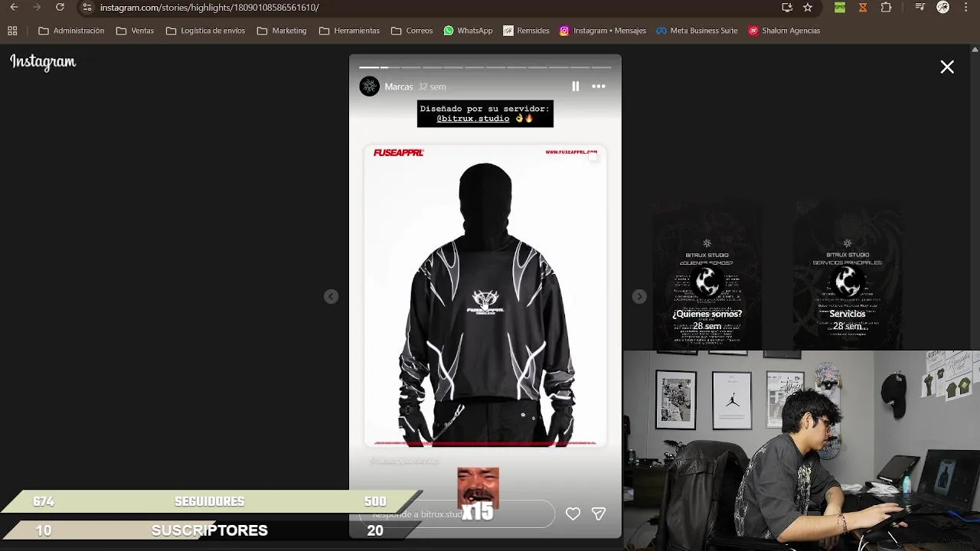
Task: Open the Correos bookmark folder
Action: (412, 31)
